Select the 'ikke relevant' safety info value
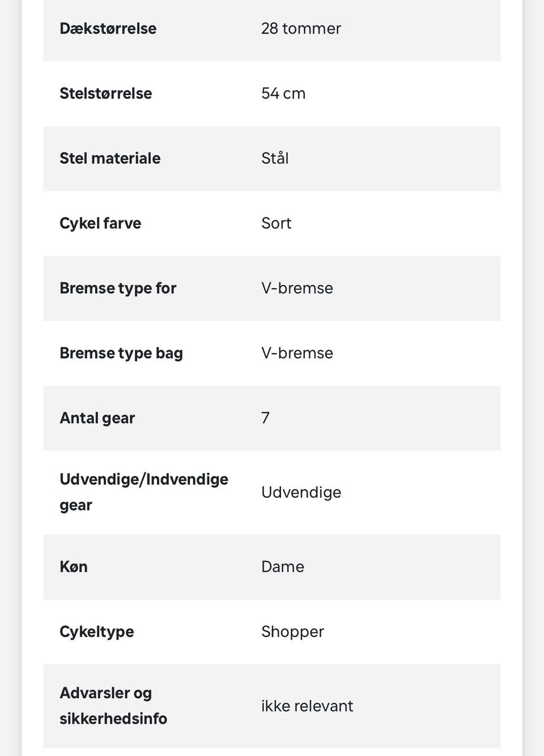The image size is (544, 756). (x=307, y=706)
